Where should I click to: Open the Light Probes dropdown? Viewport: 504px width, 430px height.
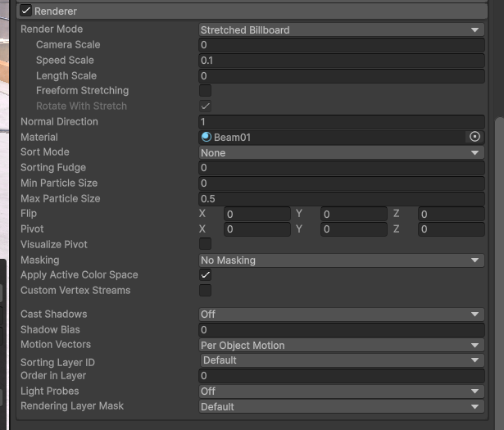pyautogui.click(x=341, y=392)
